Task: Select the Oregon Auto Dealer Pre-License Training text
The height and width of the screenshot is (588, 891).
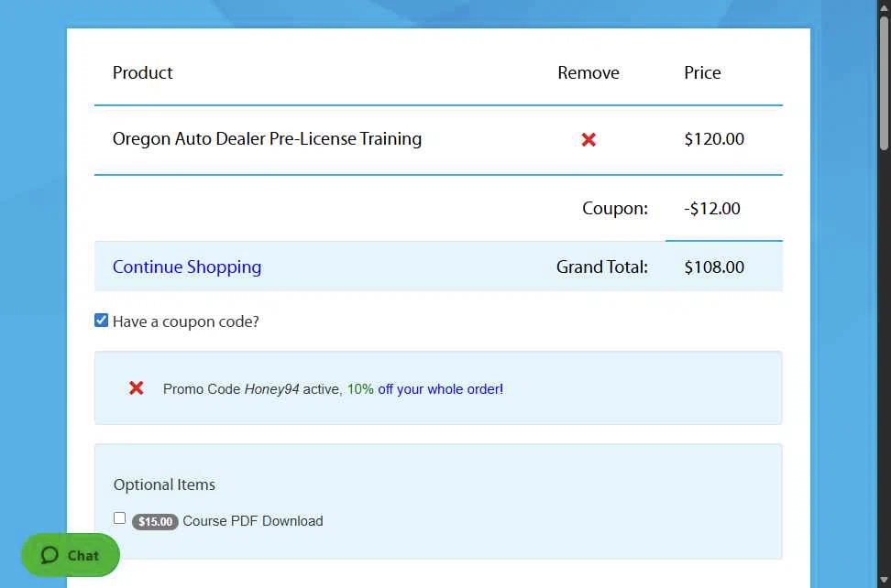Action: [267, 139]
